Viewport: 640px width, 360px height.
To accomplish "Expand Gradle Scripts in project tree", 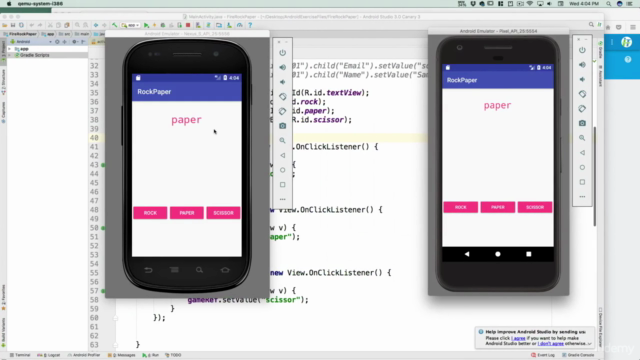I will [10, 55].
